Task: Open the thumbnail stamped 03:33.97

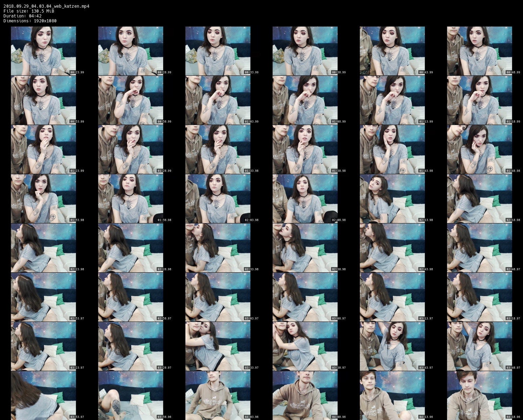Action: coord(218,346)
